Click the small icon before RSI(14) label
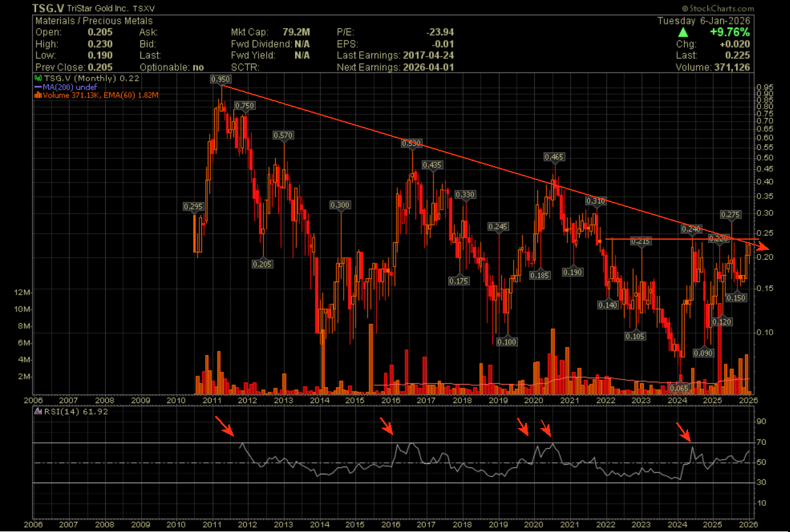The height and width of the screenshot is (532, 790). coord(38,411)
